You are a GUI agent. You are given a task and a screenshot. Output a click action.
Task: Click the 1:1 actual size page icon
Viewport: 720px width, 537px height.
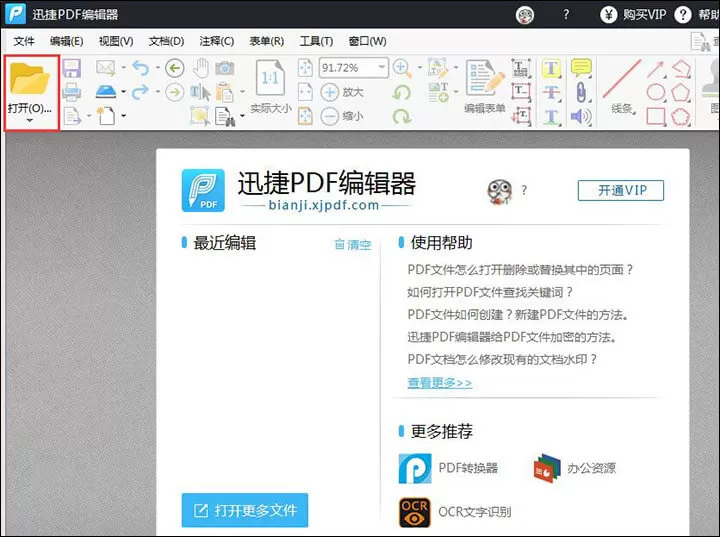pyautogui.click(x=270, y=78)
